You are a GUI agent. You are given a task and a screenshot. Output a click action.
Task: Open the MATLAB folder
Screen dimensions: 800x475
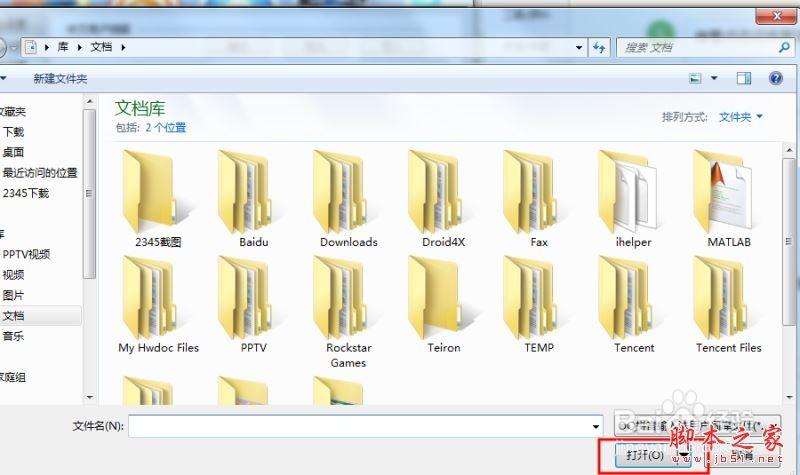pyautogui.click(x=728, y=190)
